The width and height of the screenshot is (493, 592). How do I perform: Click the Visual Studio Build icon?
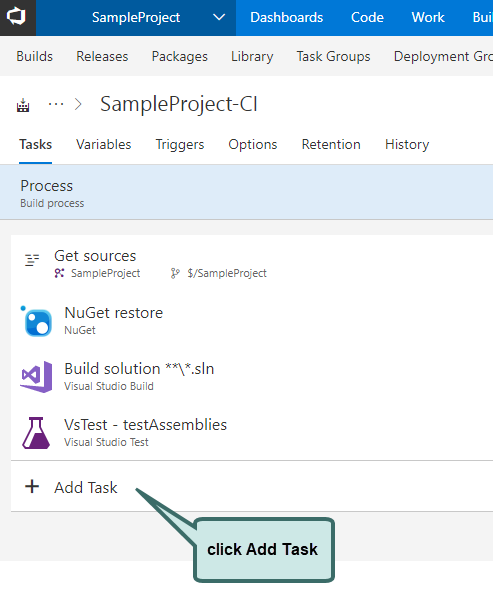(36, 377)
